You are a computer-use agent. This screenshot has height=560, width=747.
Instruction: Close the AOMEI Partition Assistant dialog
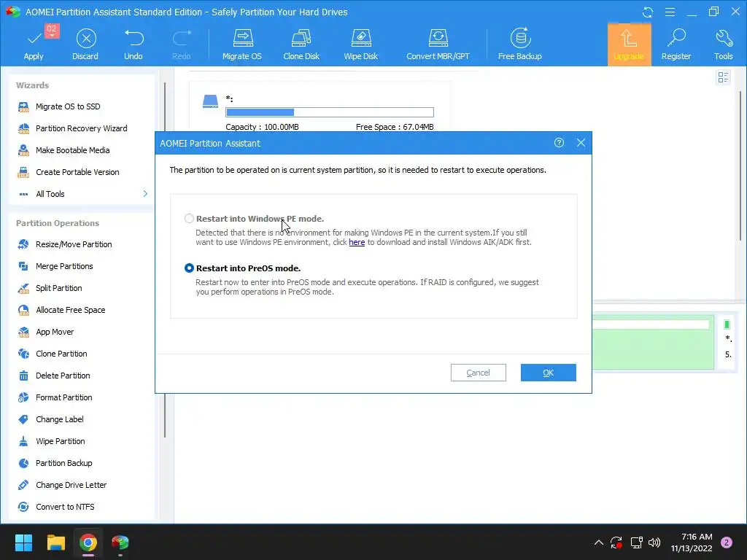(581, 143)
